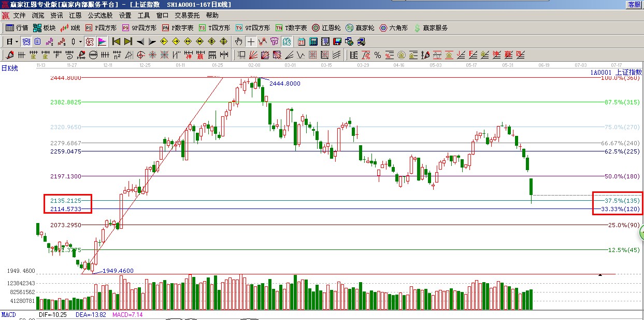
Task: Click the save floppy disk icon
Action: pos(337,41)
